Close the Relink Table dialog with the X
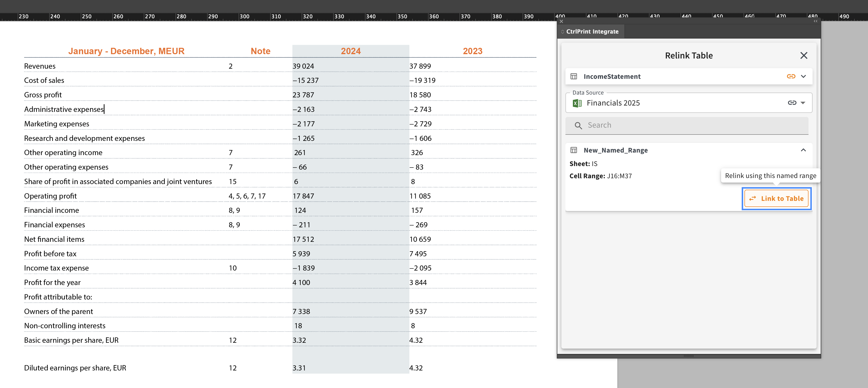 pos(804,56)
